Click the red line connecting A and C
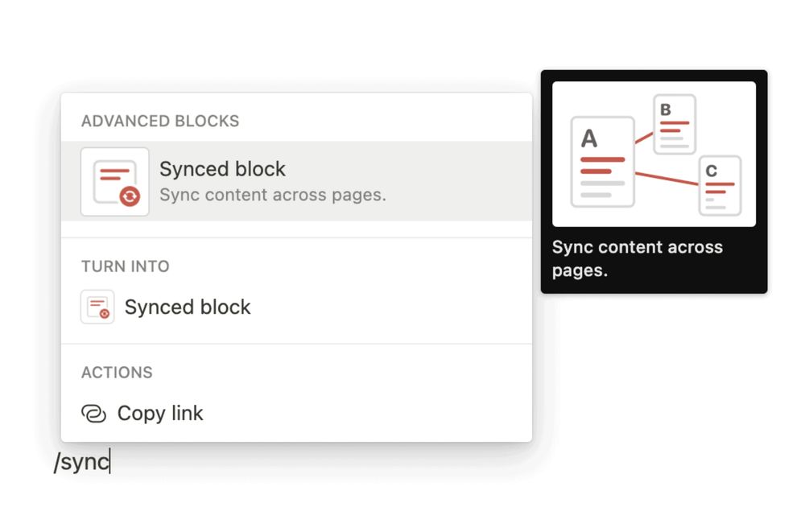 point(667,179)
